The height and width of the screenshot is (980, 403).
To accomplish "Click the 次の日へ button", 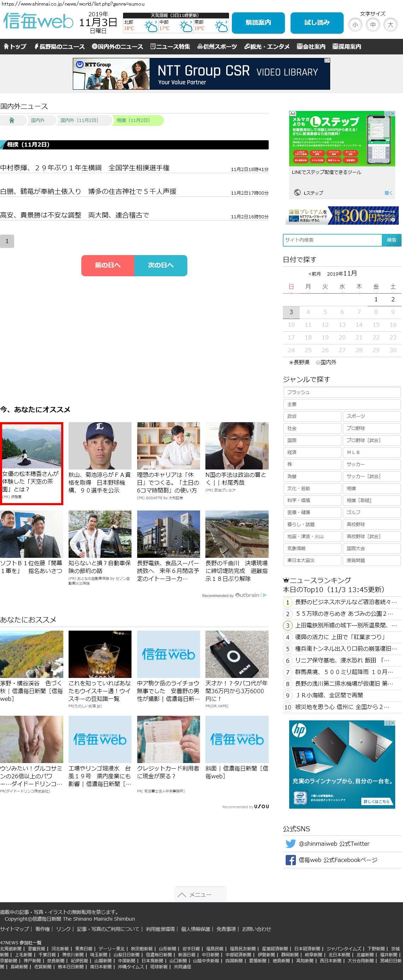I will (160, 265).
